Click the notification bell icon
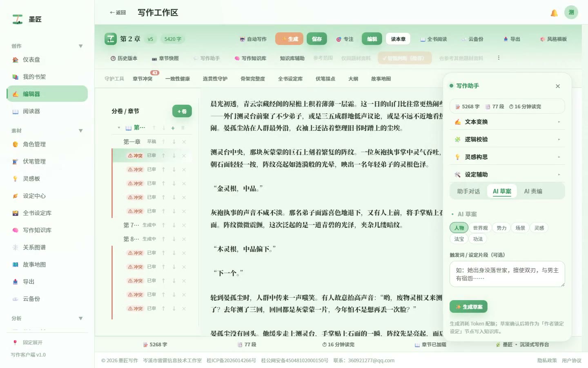The image size is (588, 368). (x=554, y=13)
